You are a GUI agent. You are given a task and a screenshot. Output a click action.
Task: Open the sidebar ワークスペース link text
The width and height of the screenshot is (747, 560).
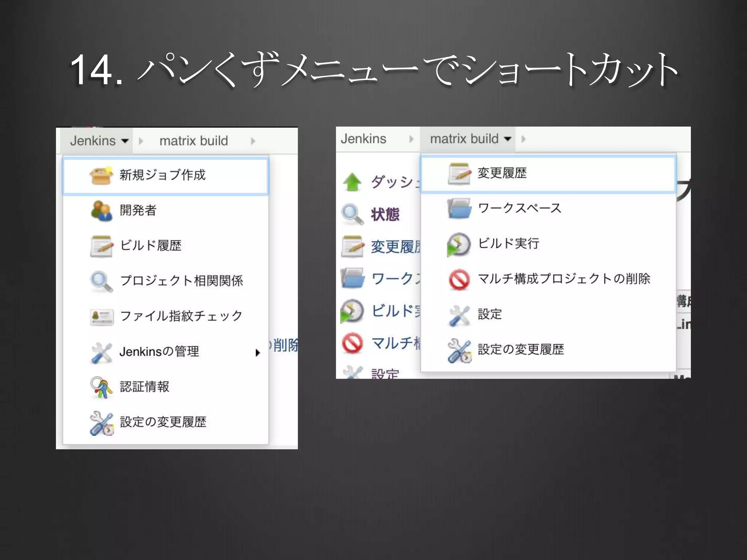click(396, 279)
